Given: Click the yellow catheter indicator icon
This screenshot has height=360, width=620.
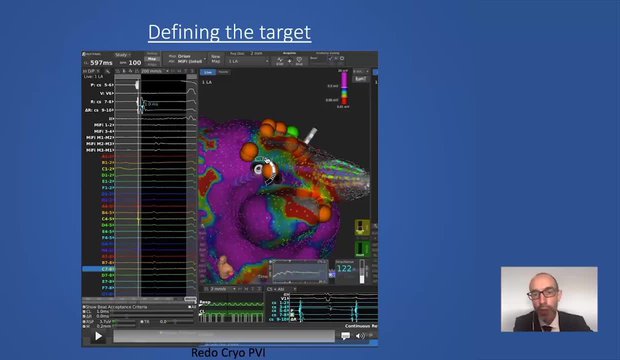Looking at the screenshot, I should (361, 227).
